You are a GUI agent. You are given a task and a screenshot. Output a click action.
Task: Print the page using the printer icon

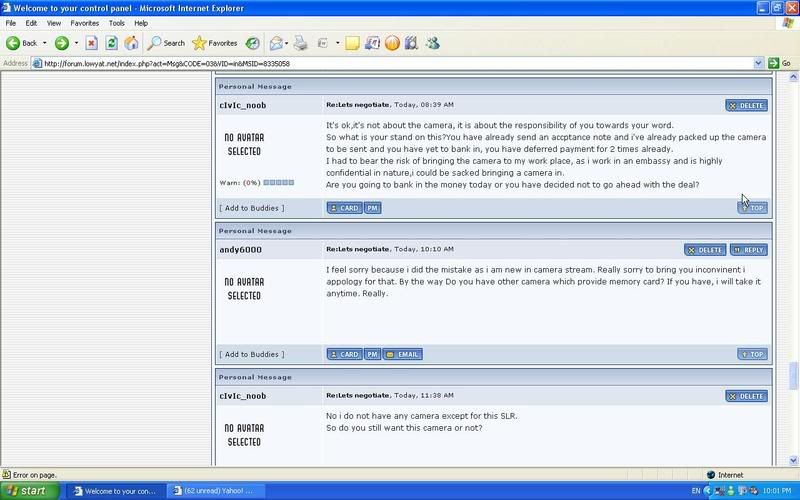click(300, 43)
